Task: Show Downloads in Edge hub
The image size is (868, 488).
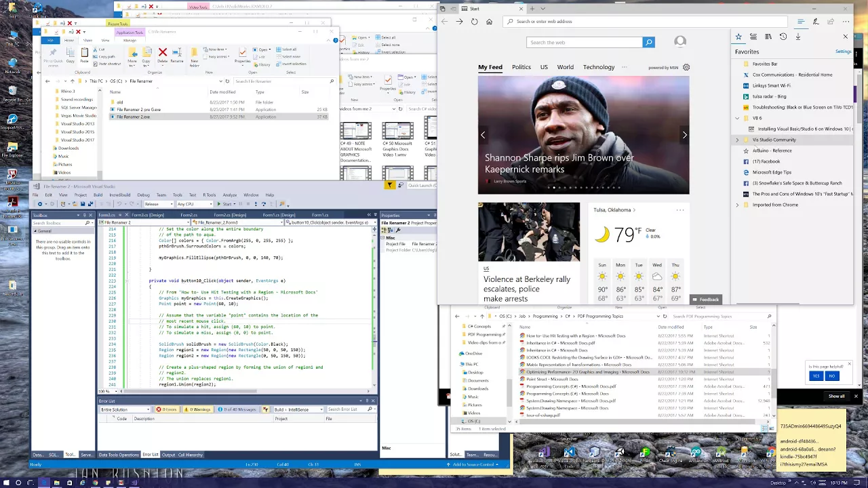Action: 798,37
